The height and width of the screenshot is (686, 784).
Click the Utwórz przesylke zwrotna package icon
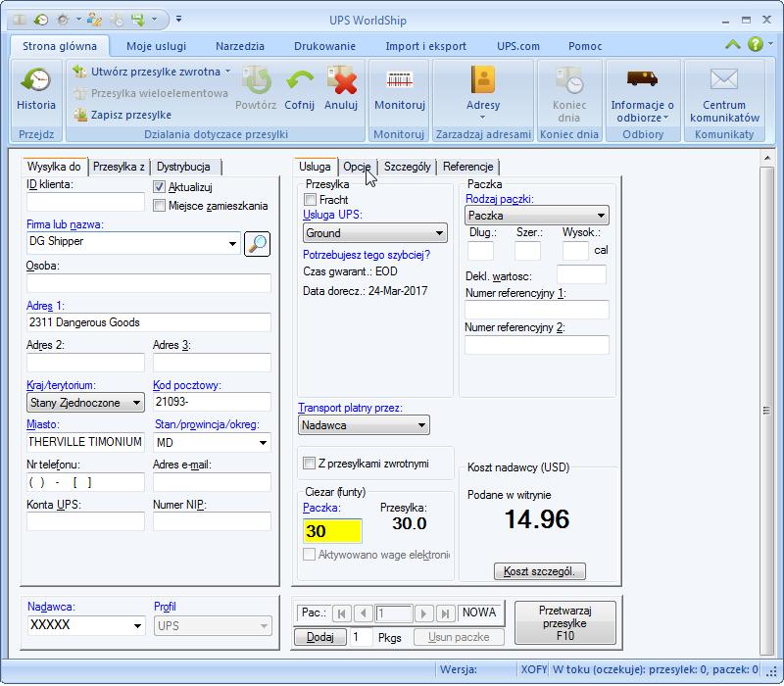click(x=79, y=72)
